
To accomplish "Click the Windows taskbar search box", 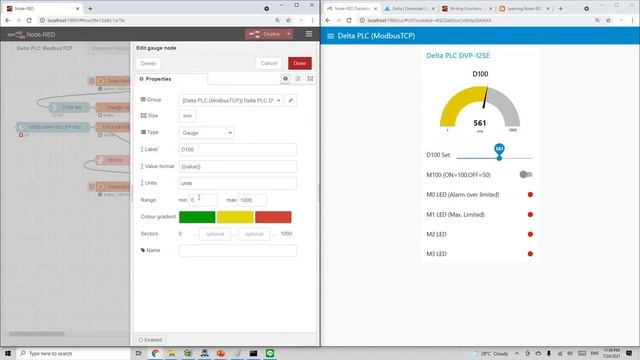I will (73, 353).
